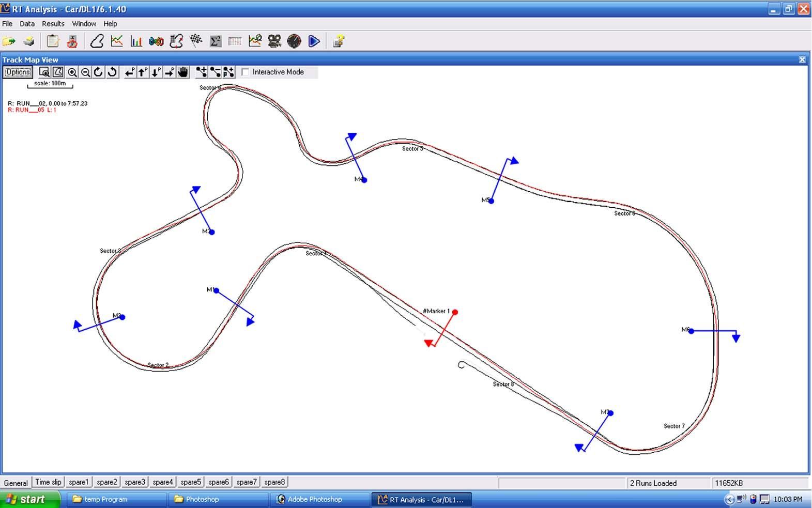Open the Data menu
This screenshot has height=508, width=812.
click(x=27, y=24)
